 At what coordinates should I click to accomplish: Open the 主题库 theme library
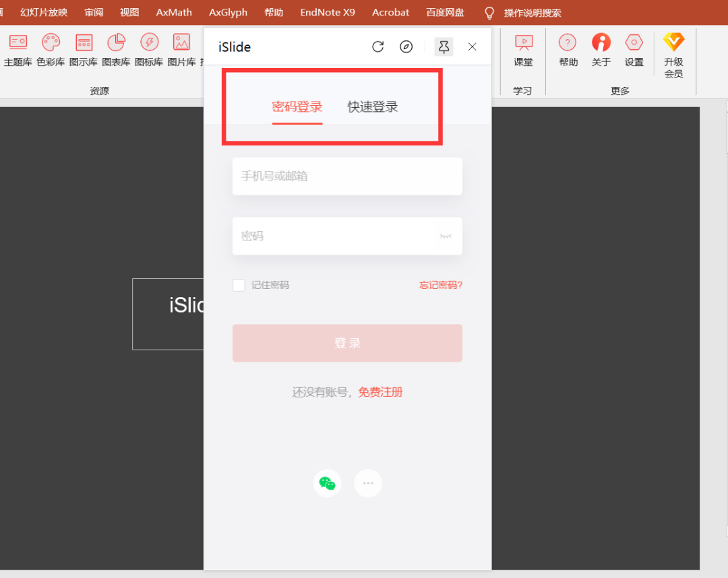(18, 50)
